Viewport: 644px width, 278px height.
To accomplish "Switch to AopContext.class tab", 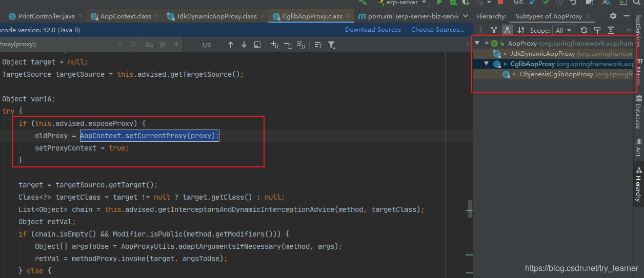I will tap(125, 16).
